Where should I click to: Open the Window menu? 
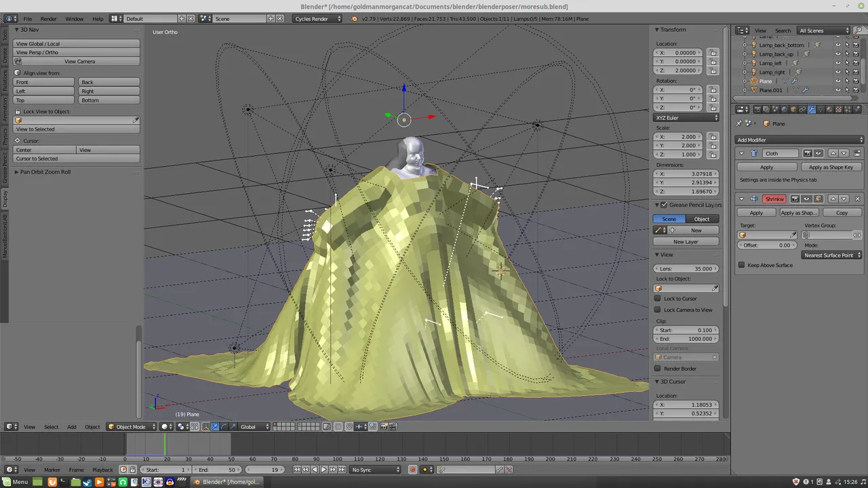pyautogui.click(x=75, y=19)
